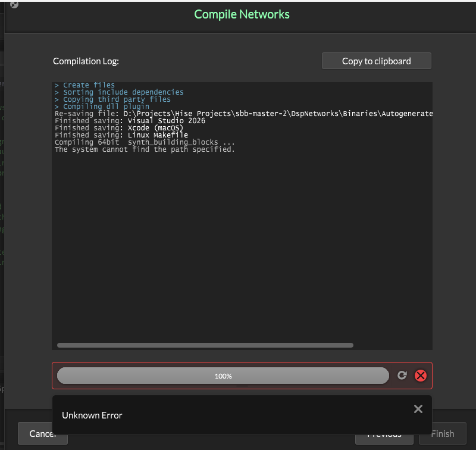Select the 'Finished saving: Xcode (macOS)' line
Screen dimensions: 476x450
coord(119,128)
